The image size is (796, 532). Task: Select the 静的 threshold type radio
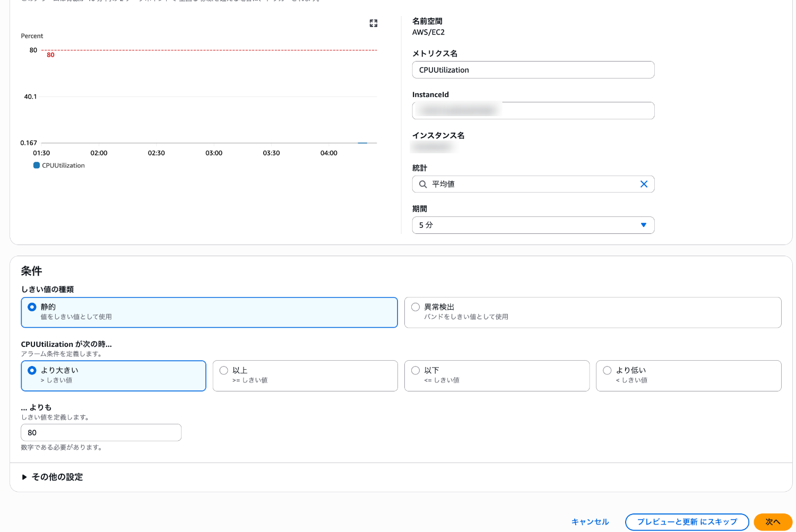pos(32,307)
